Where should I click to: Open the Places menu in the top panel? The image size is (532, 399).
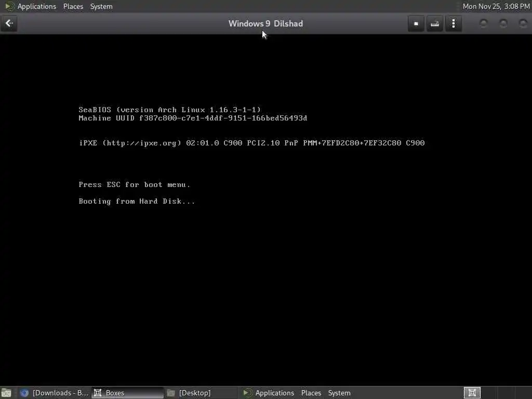coord(73,6)
